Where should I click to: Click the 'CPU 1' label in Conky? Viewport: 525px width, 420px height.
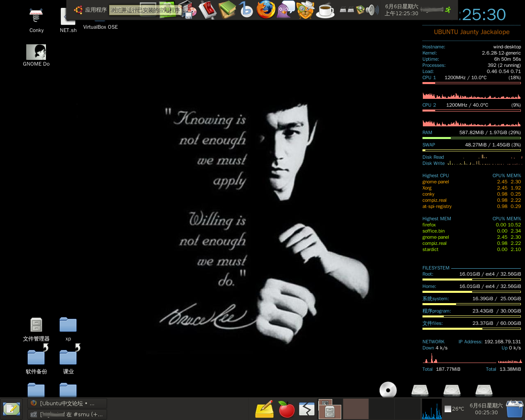click(429, 78)
